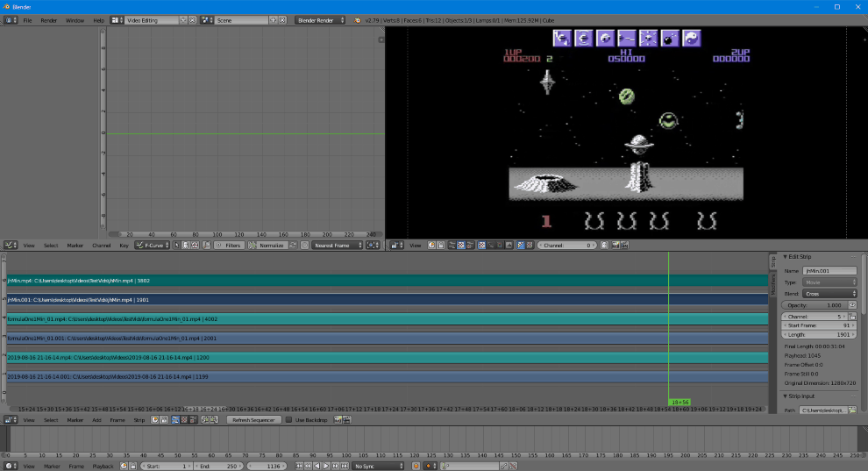Screen dimensions: 868x471
Task: Jump to the end frame
Action: (345, 466)
